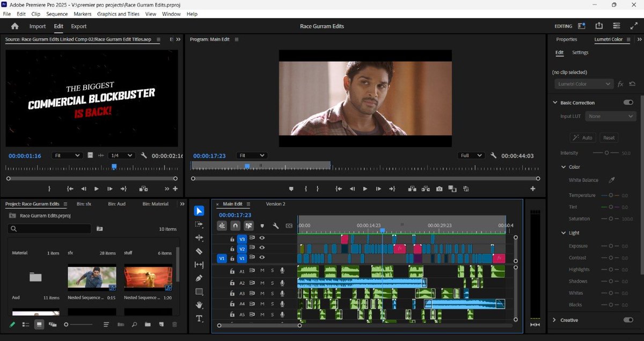Expand the Creative section
644x341 pixels.
click(x=555, y=320)
